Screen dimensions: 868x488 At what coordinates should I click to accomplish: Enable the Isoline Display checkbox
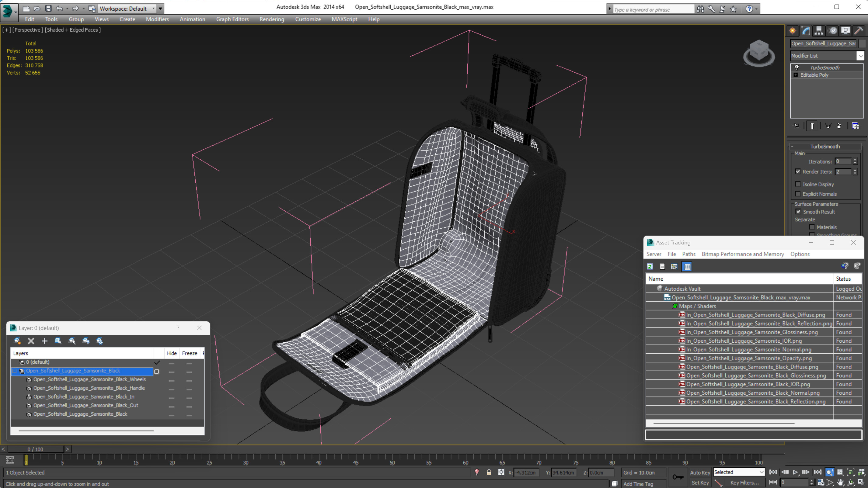[x=798, y=184]
